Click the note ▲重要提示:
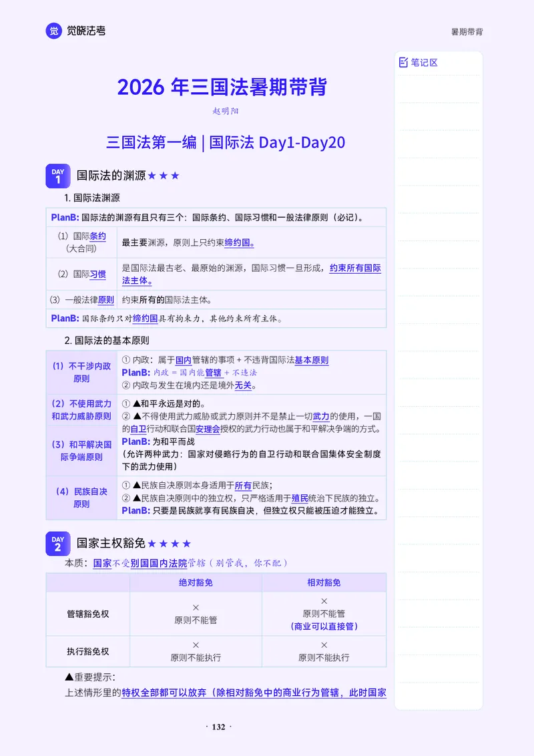Viewport: 534px width, 756px height. (90, 677)
